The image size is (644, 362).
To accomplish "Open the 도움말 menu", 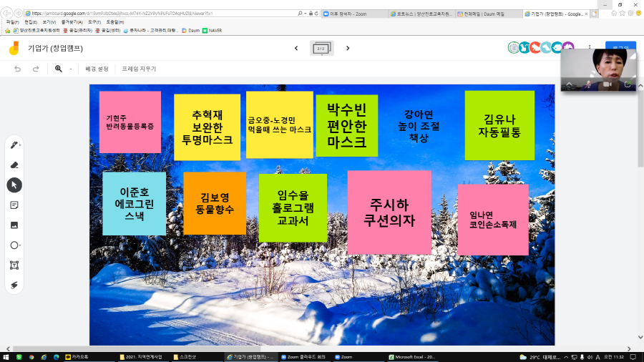I will [x=115, y=22].
